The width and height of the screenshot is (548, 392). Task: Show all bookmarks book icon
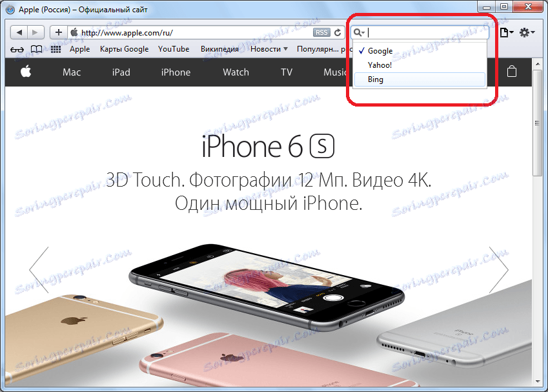point(37,49)
